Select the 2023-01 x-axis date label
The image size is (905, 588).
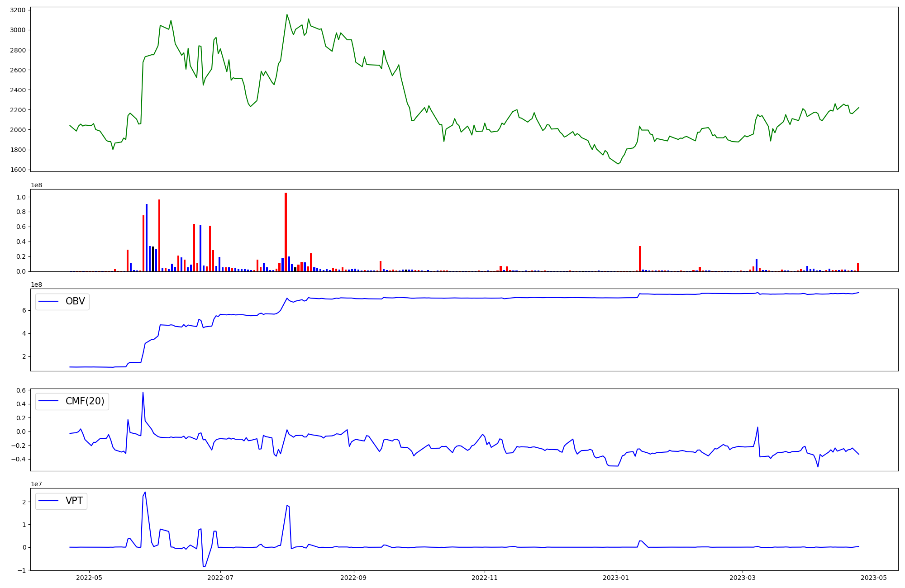click(616, 578)
